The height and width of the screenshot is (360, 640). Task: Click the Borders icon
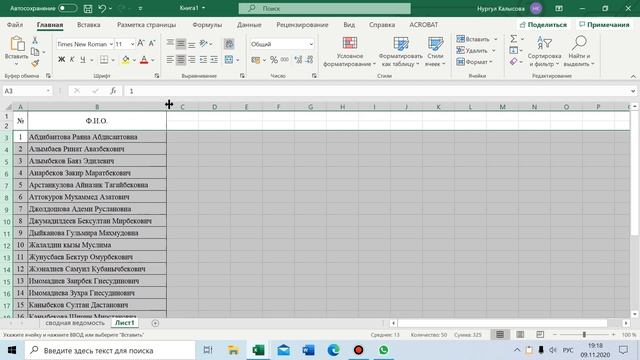point(104,60)
